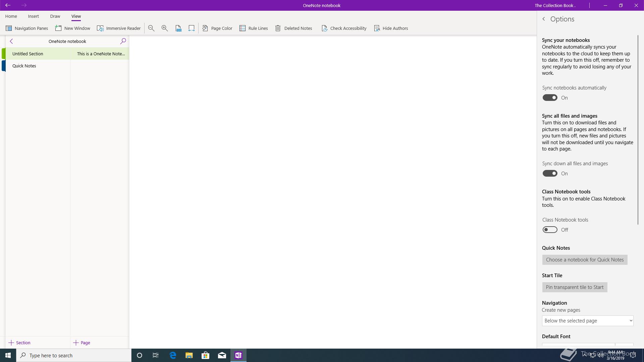Open Task View on taskbar
This screenshot has width=644, height=362.
[156, 355]
